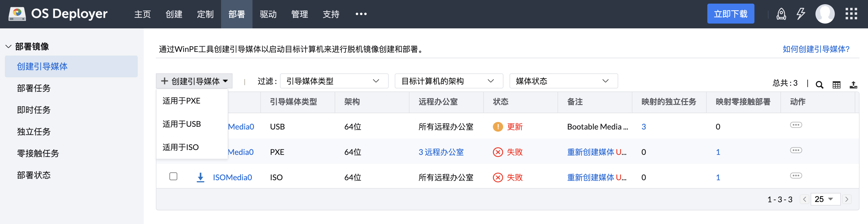Open the user profile avatar
Viewport: 868px width, 224px height.
coord(825,14)
